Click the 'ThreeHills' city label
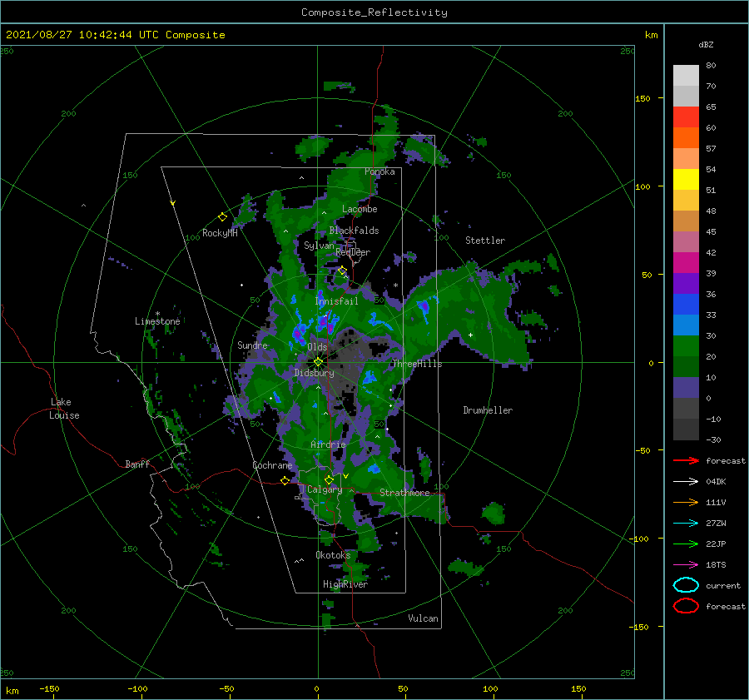 417,364
